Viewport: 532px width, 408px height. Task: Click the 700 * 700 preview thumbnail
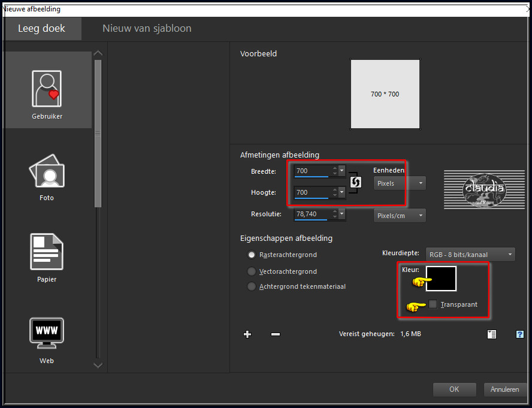385,94
